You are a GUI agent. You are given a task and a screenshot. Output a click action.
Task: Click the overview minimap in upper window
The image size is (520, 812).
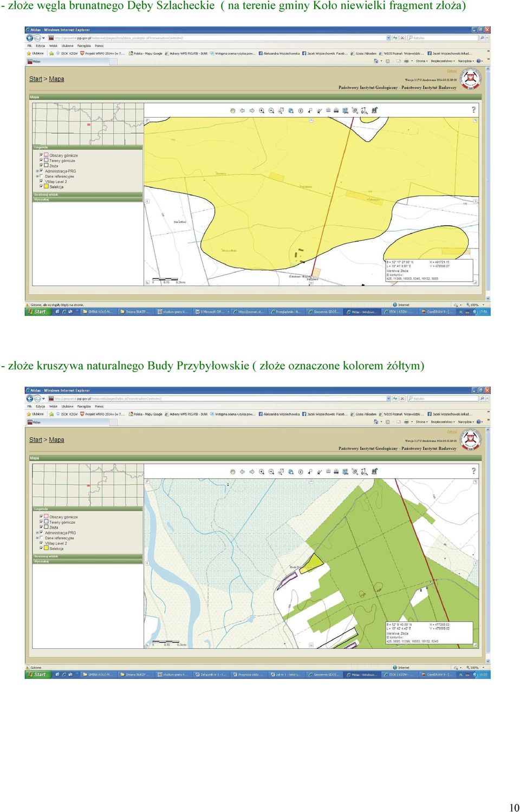pos(88,124)
